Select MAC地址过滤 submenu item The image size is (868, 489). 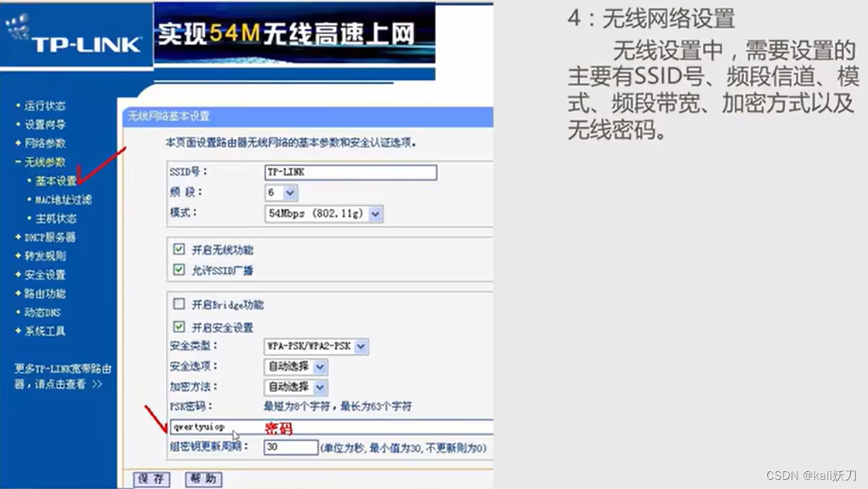[63, 199]
